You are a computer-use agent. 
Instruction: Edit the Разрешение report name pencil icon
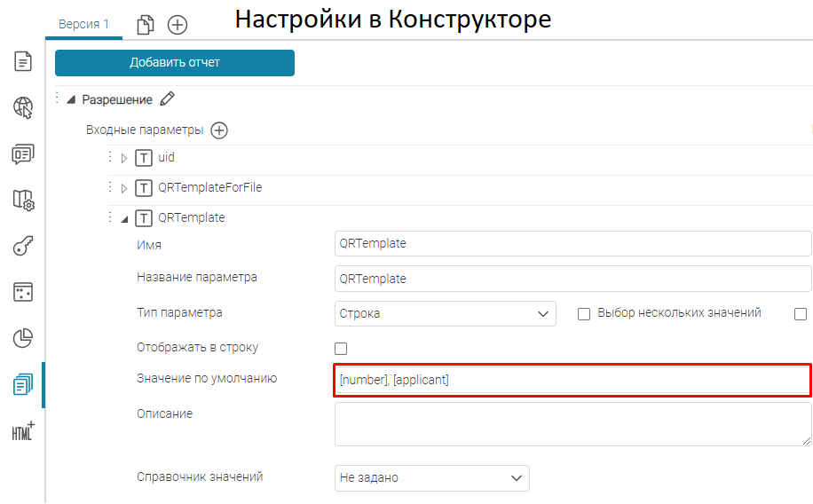(168, 99)
